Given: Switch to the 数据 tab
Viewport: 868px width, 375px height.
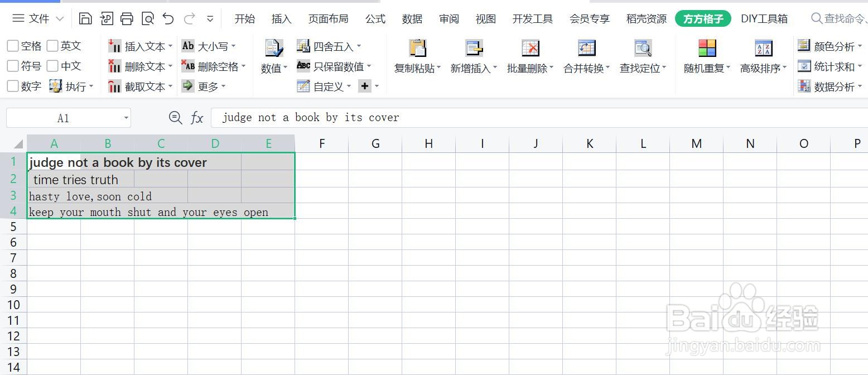Looking at the screenshot, I should click(x=412, y=18).
